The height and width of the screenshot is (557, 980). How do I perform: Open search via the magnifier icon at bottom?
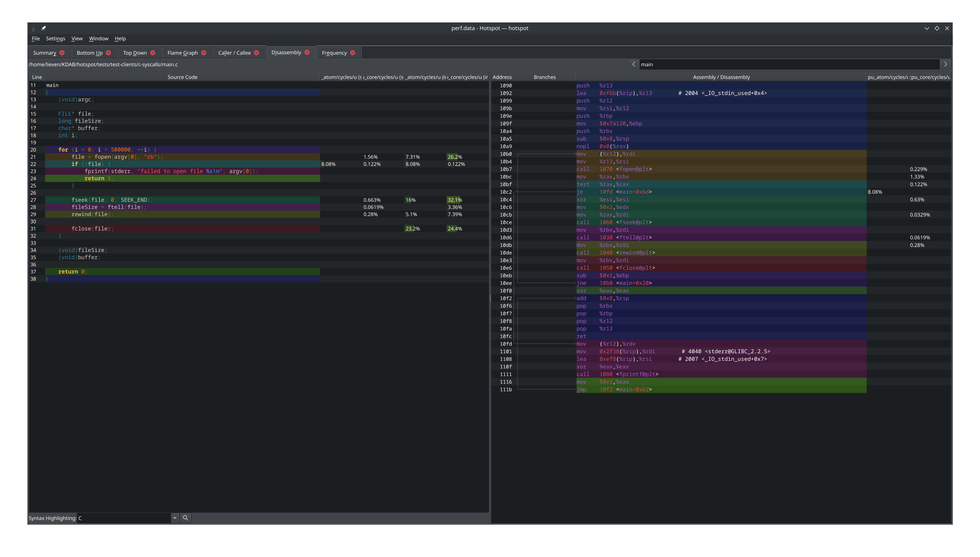click(x=185, y=518)
